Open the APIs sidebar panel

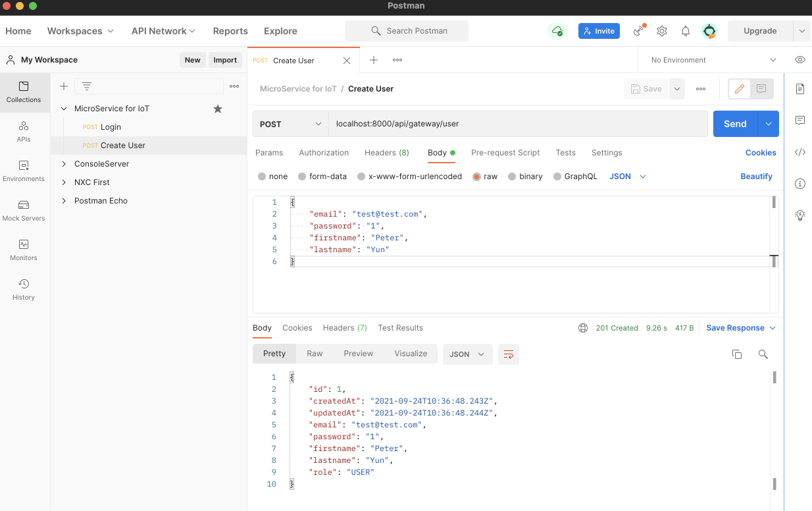[24, 132]
